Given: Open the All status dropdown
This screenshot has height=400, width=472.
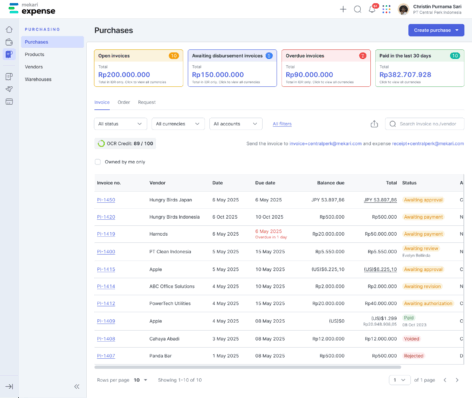Looking at the screenshot, I should click(120, 124).
